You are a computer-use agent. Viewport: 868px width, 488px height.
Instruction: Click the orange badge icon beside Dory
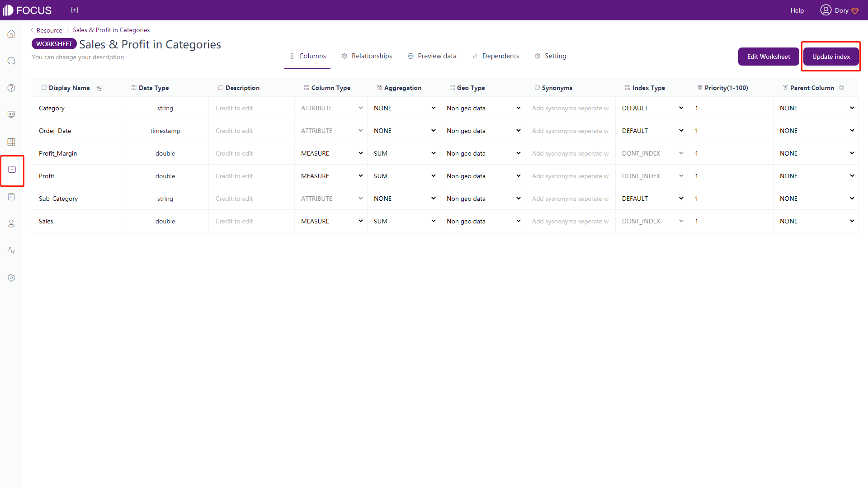coord(855,10)
